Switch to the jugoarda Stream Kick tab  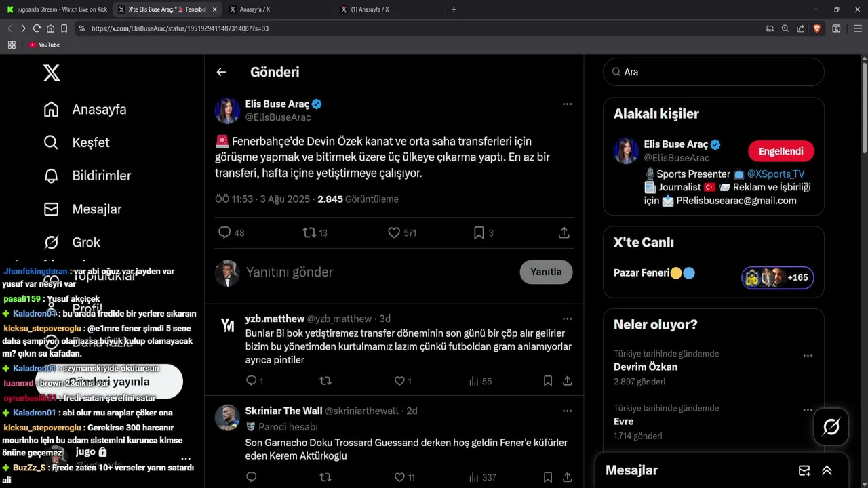[57, 9]
